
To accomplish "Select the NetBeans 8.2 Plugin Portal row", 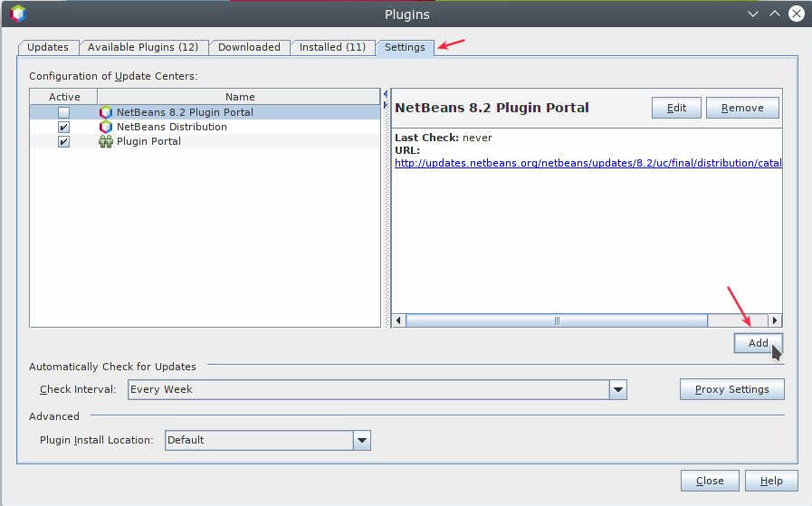I will point(205,112).
